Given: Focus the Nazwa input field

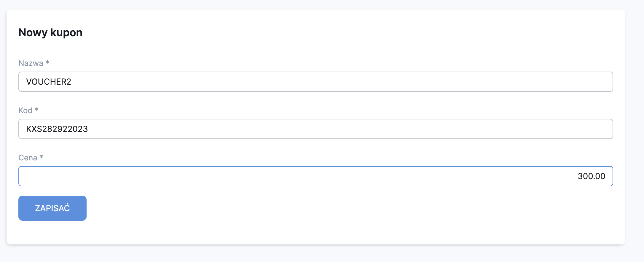Looking at the screenshot, I should [x=315, y=82].
